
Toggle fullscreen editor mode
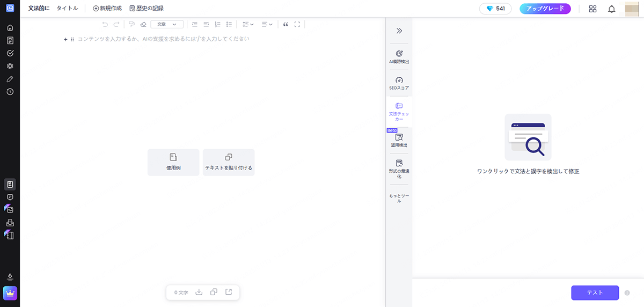297,24
